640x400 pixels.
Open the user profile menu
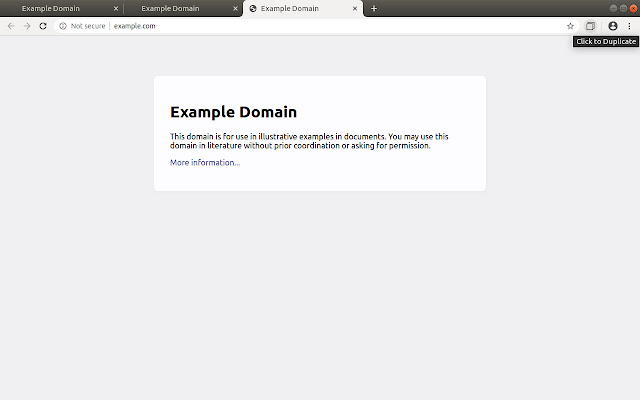(x=613, y=26)
